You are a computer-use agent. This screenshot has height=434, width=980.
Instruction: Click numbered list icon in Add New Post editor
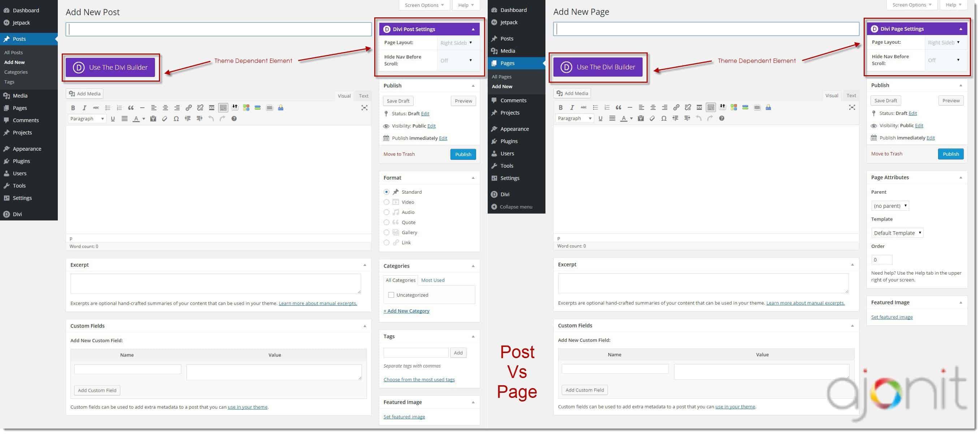coord(119,108)
